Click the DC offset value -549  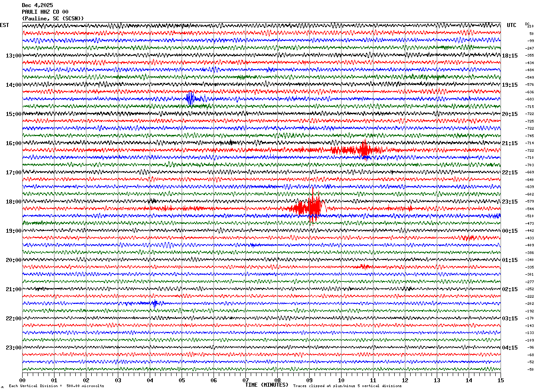(x=530, y=77)
